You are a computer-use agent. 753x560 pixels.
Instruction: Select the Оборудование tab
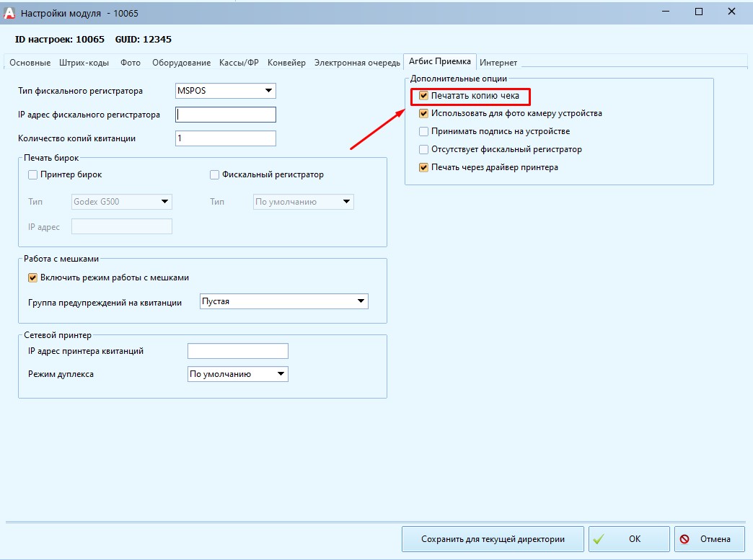pos(182,63)
